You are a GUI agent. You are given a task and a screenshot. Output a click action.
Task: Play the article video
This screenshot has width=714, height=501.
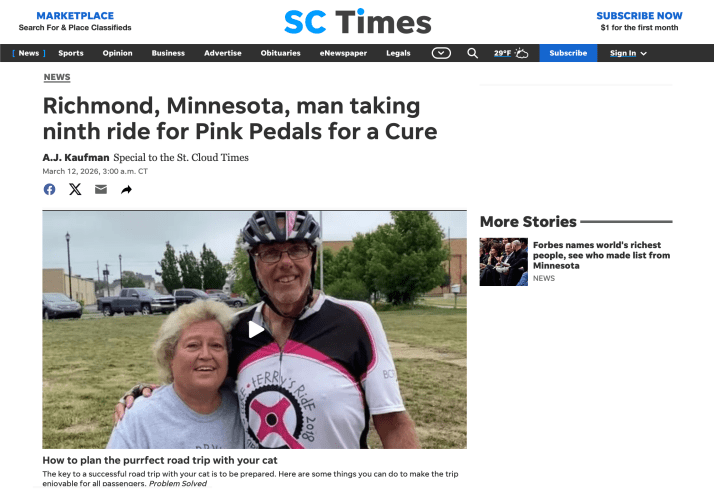(255, 329)
